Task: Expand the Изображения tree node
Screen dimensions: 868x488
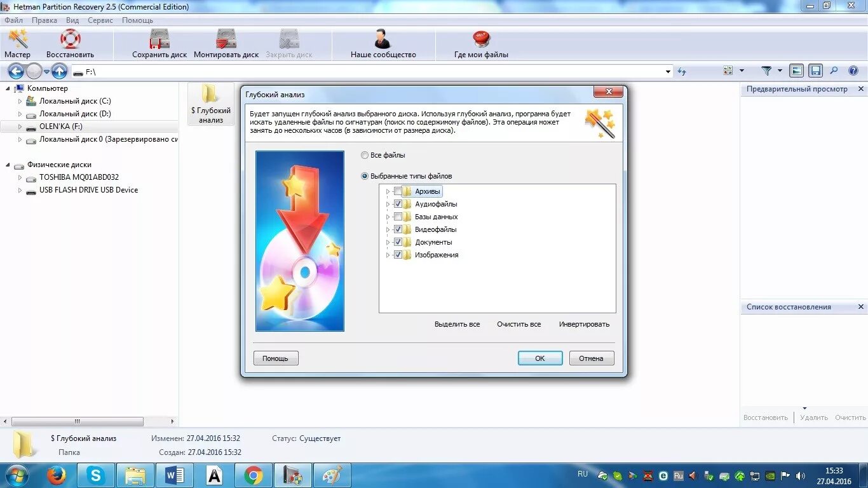Action: click(388, 255)
